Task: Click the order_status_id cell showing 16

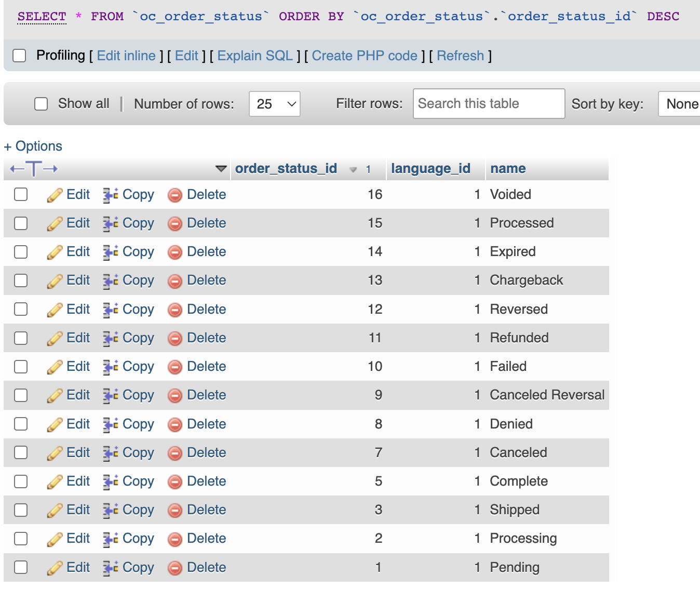Action: coord(308,195)
